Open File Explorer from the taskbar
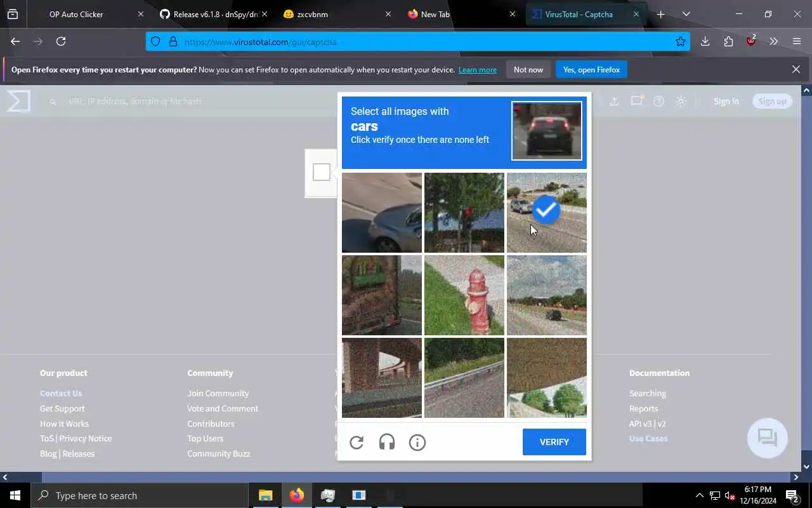Screen dimensions: 812x508 (265, 495)
